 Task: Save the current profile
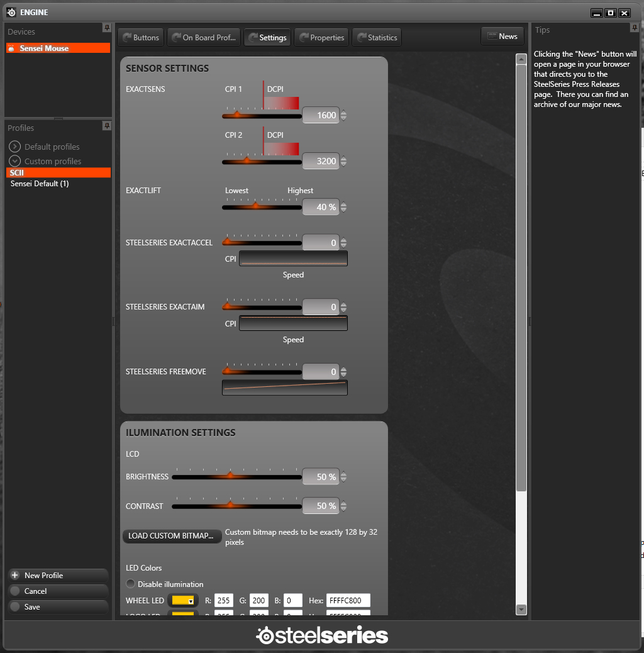[x=58, y=607]
